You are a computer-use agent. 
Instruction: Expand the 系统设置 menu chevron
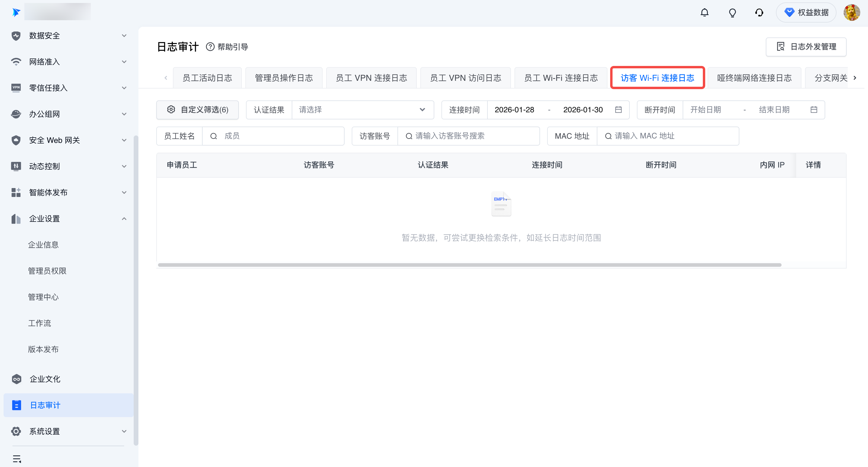coord(124,431)
